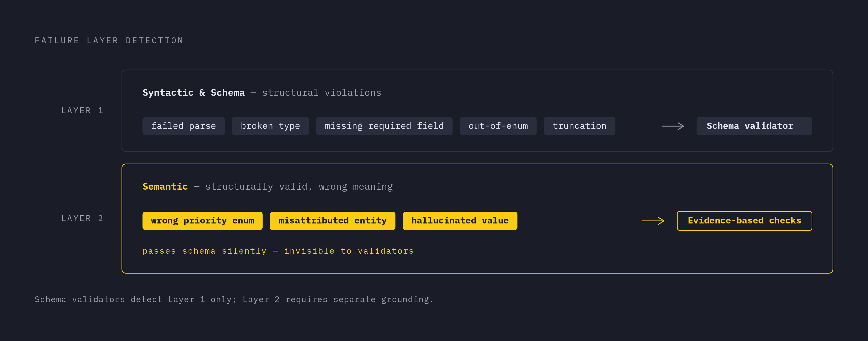Click the 'FAILURE LAYER DETECTION' heading
Viewport: 868px width, 341px height.
[109, 41]
